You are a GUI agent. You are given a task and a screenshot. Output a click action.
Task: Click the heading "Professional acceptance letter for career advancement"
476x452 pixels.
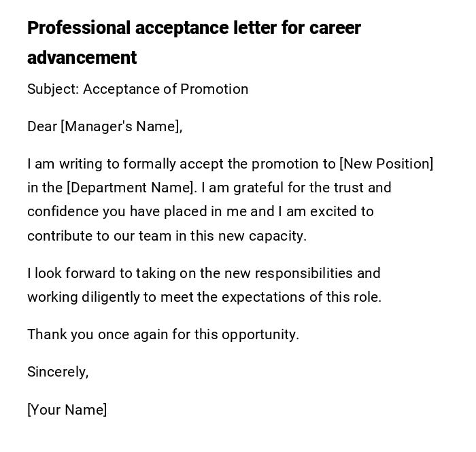pos(194,29)
